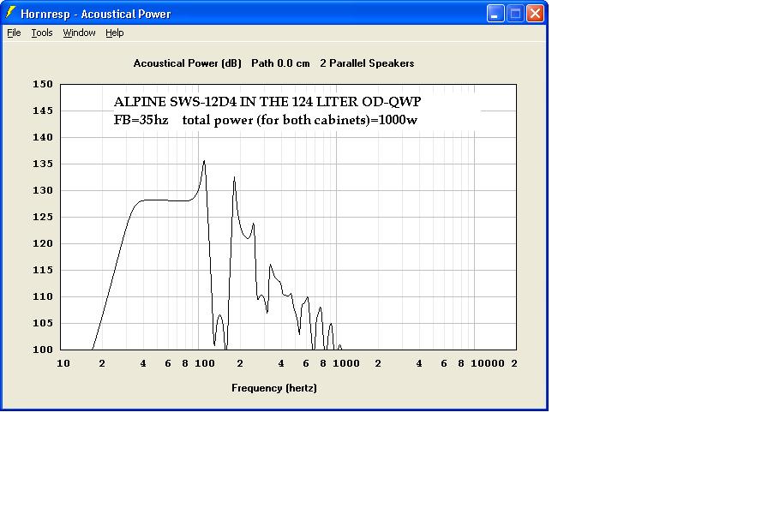Click the 'Frequency (hertz)' axis label
Image resolution: width=774 pixels, height=532 pixels.
(x=274, y=388)
